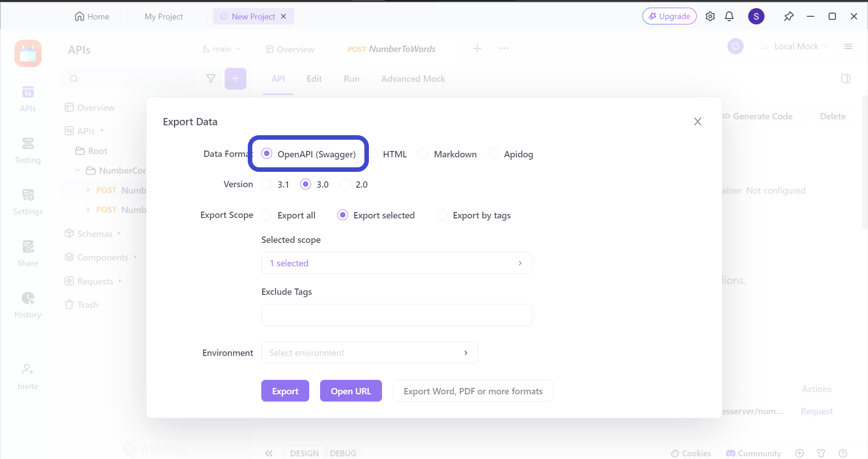Image resolution: width=868 pixels, height=459 pixels.
Task: Go to Home tab
Action: pos(92,16)
